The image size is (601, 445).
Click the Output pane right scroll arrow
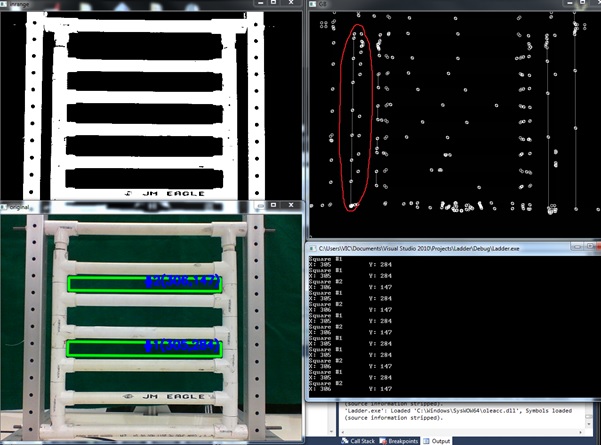click(x=581, y=432)
